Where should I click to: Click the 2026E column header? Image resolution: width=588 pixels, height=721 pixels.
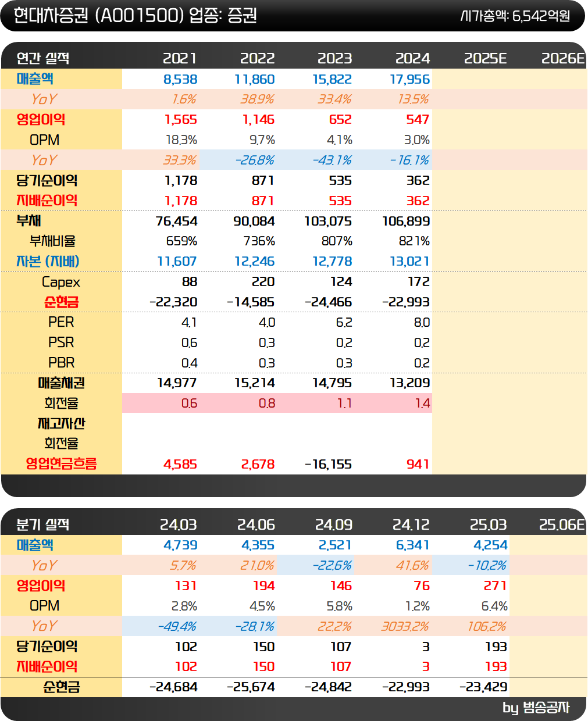pos(563,58)
